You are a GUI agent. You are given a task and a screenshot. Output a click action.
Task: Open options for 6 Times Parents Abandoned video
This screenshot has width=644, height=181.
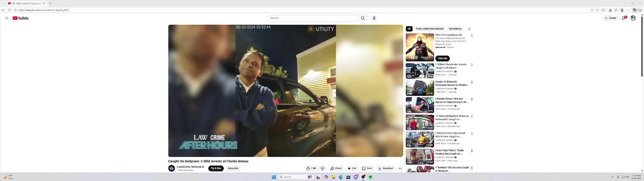[472, 134]
